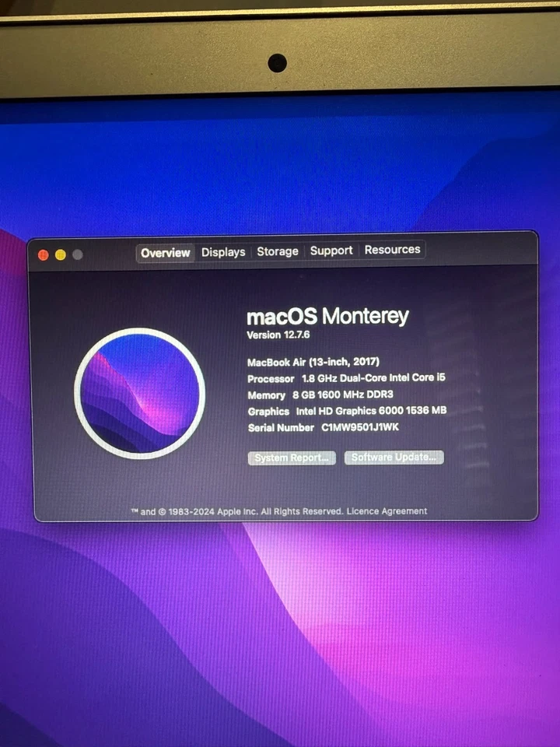Click the Graphics label
This screenshot has height=747, width=560.
coord(268,412)
